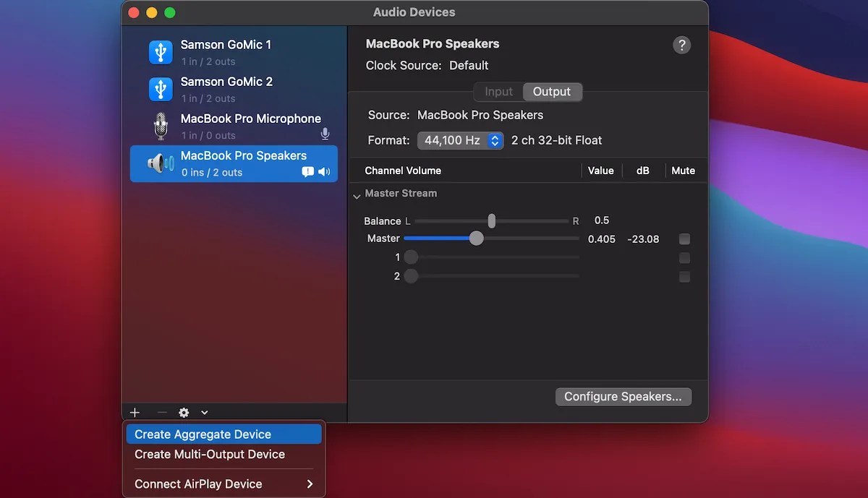The width and height of the screenshot is (868, 498).
Task: Toggle the Mute checkbox for Master
Action: tap(684, 239)
